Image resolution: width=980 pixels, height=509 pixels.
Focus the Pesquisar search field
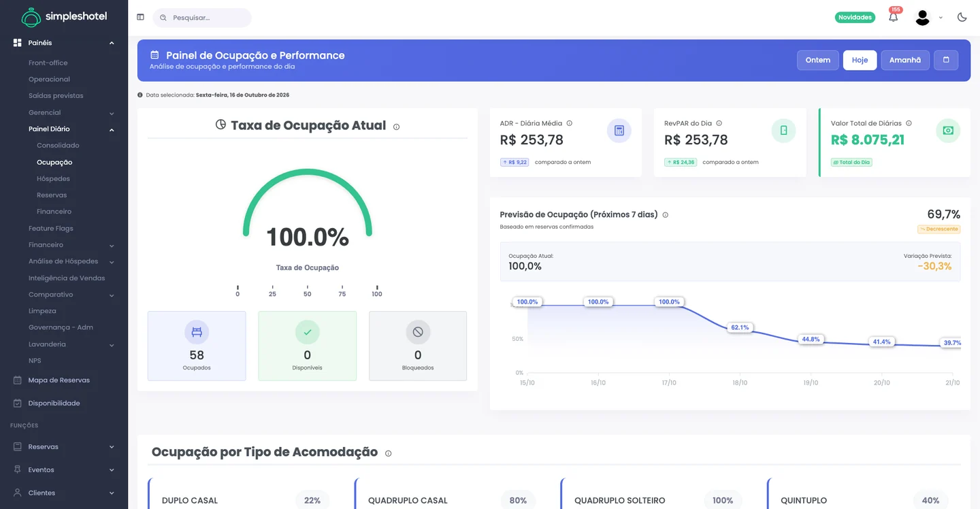click(x=202, y=18)
